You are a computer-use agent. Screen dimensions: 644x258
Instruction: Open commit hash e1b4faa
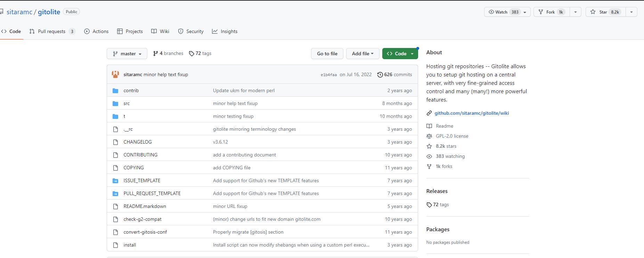click(x=328, y=75)
